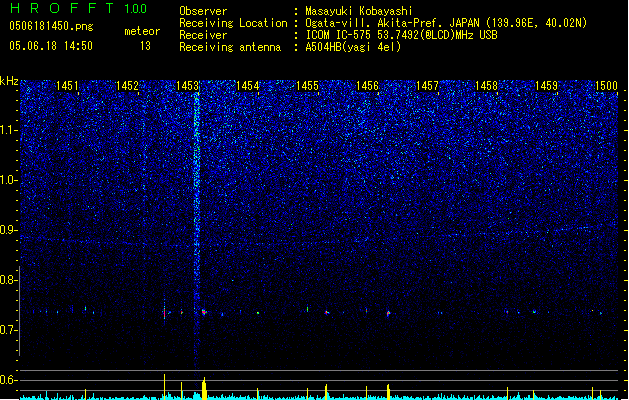Image resolution: width=629 pixels, height=400 pixels.
Task: Click the 1452 time marker
Action: pyautogui.click(x=127, y=86)
